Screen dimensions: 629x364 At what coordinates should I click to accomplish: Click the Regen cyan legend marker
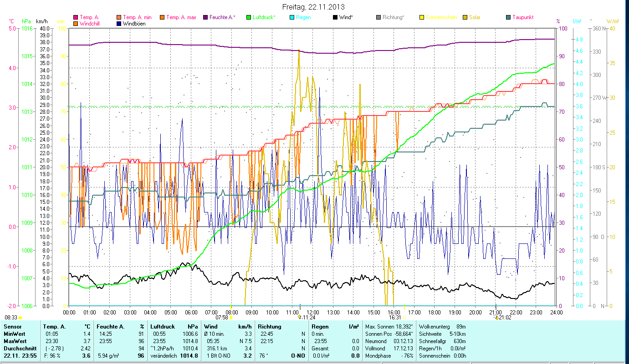(x=291, y=17)
